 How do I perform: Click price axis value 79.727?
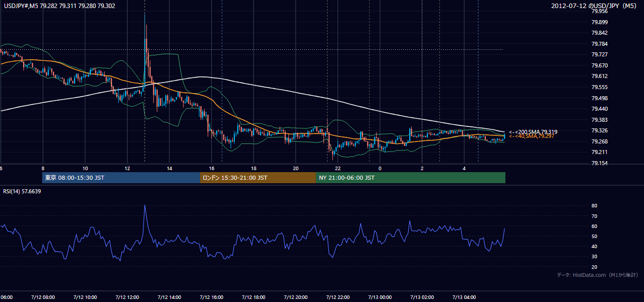point(599,54)
